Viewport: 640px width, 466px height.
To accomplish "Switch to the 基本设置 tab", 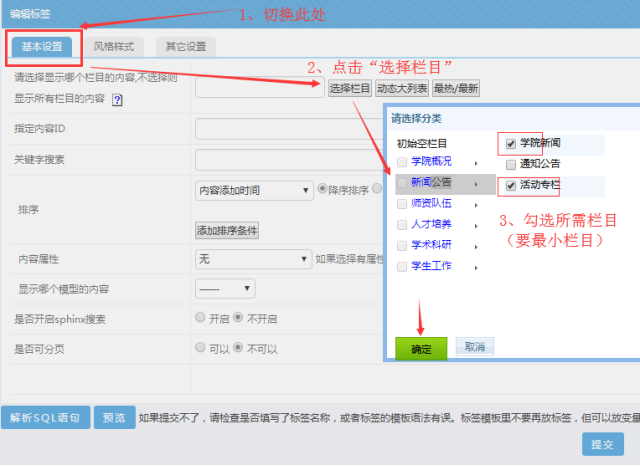I will [x=41, y=47].
